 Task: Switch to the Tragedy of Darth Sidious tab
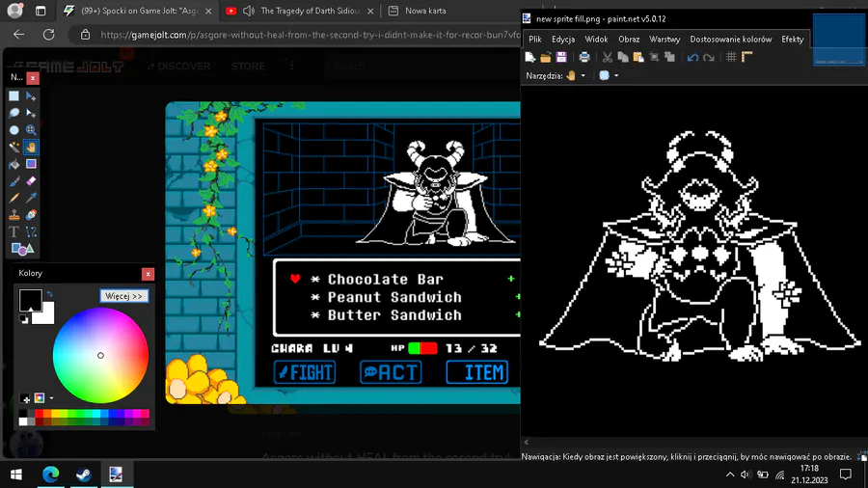tap(300, 11)
